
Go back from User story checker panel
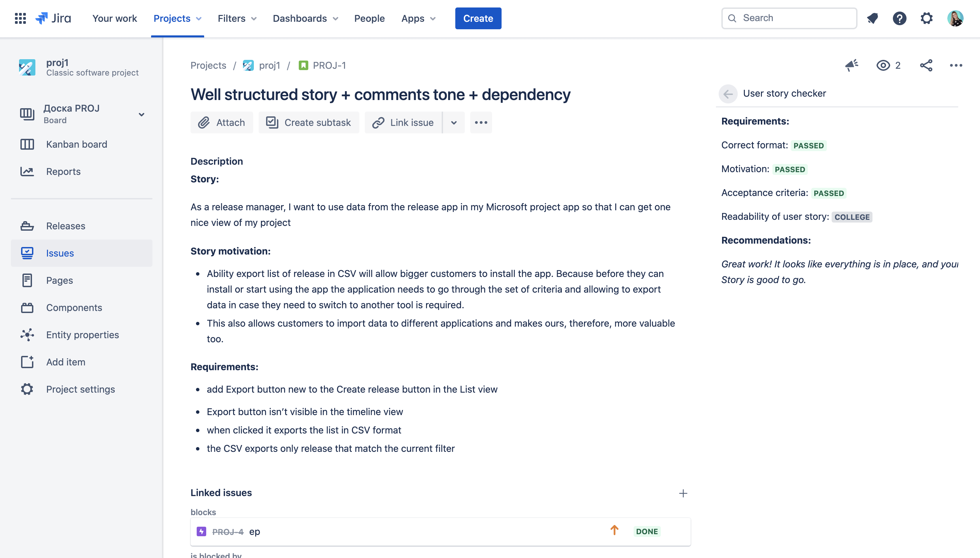click(x=728, y=94)
